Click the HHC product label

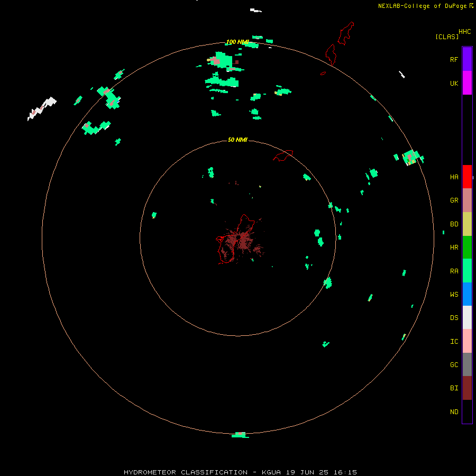[465, 31]
